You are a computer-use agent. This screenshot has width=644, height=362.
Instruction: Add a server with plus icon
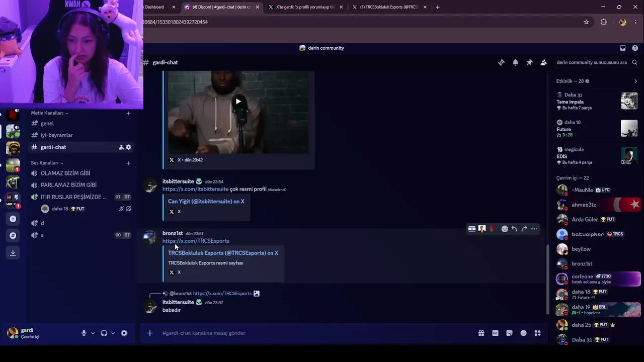(x=13, y=219)
